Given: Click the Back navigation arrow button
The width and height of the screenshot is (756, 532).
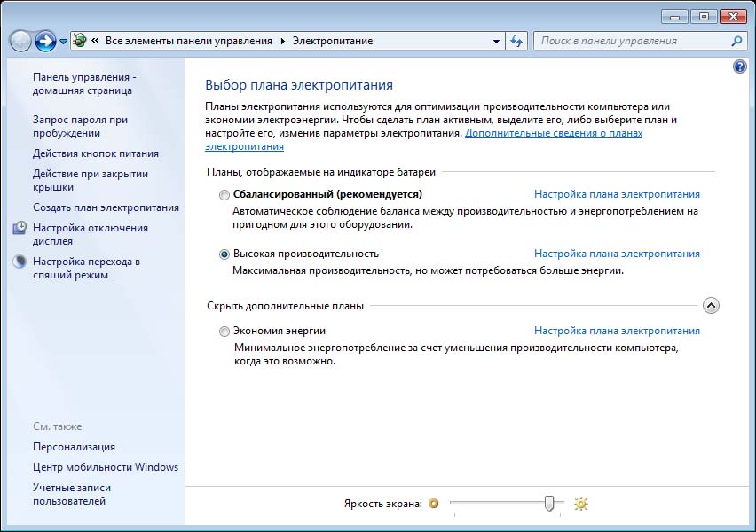Looking at the screenshot, I should tap(20, 41).
